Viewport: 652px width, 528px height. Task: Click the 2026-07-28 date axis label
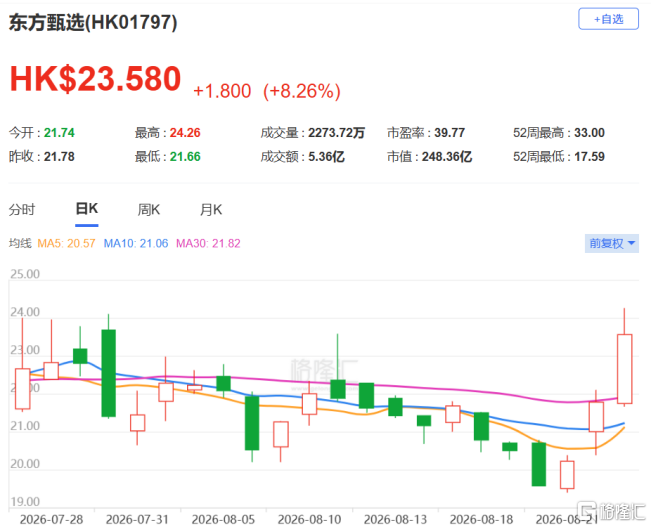pyautogui.click(x=52, y=520)
